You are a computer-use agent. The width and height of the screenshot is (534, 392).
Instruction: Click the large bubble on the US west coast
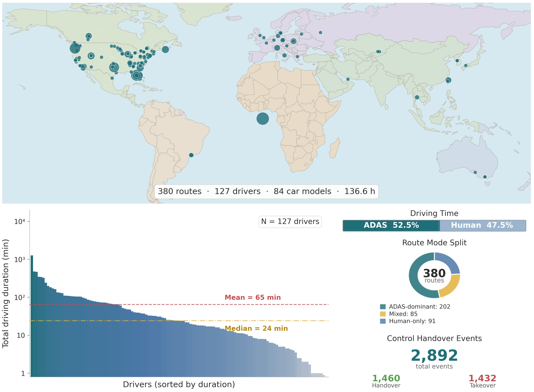pyautogui.click(x=75, y=48)
